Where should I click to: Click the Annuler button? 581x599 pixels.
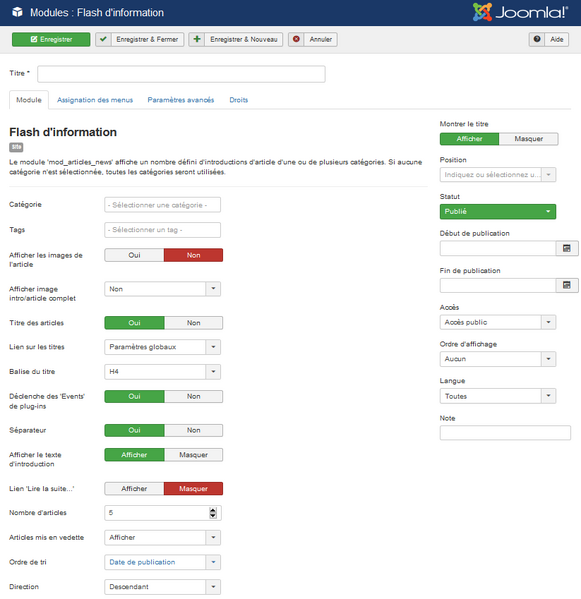click(x=313, y=39)
